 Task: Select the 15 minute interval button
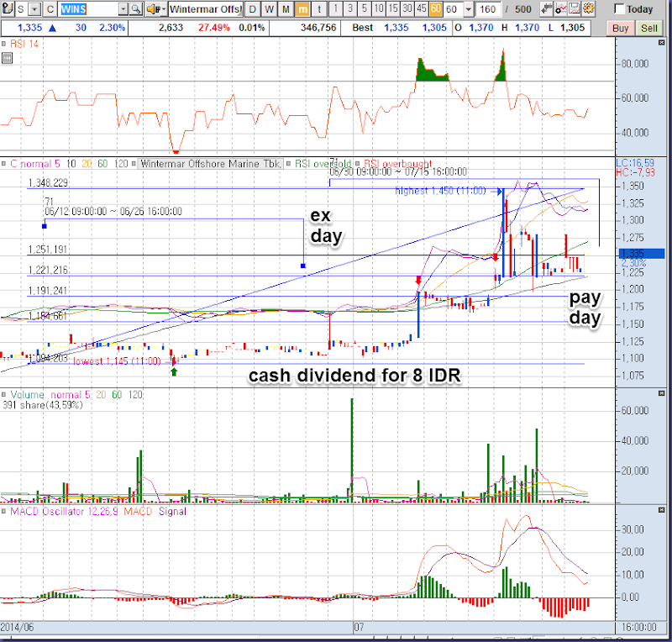[x=393, y=9]
